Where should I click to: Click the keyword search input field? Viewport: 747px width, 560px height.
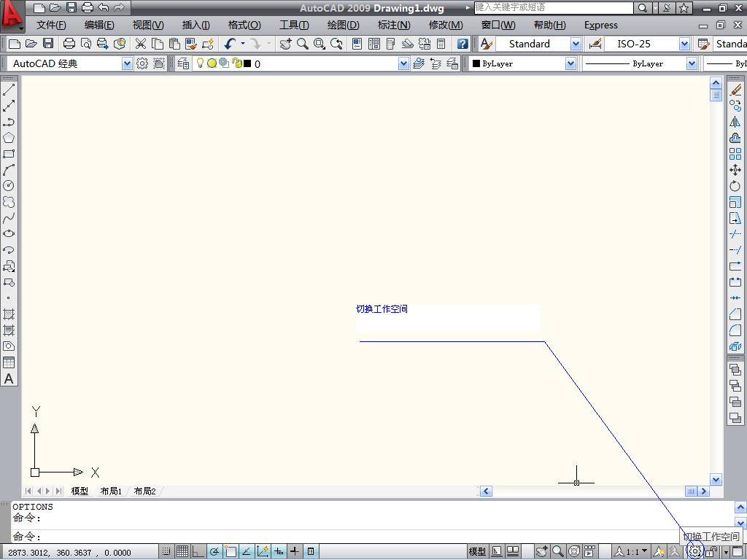tap(554, 7)
